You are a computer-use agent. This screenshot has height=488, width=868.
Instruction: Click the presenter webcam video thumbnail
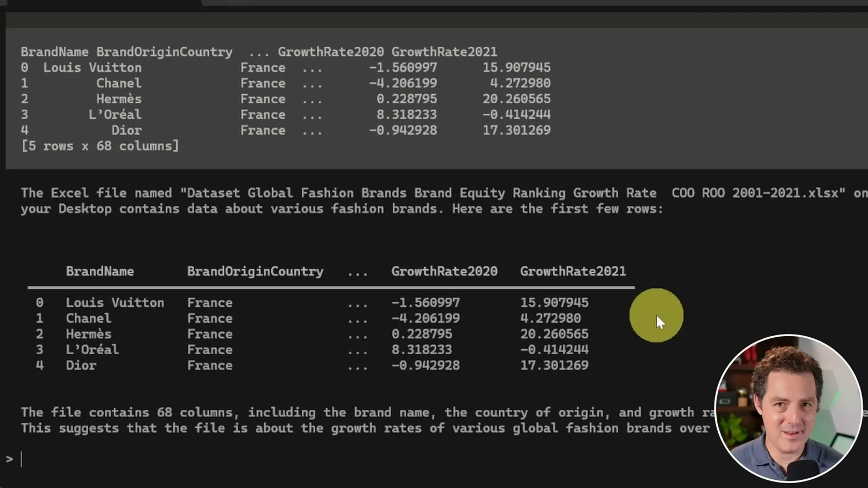(789, 408)
